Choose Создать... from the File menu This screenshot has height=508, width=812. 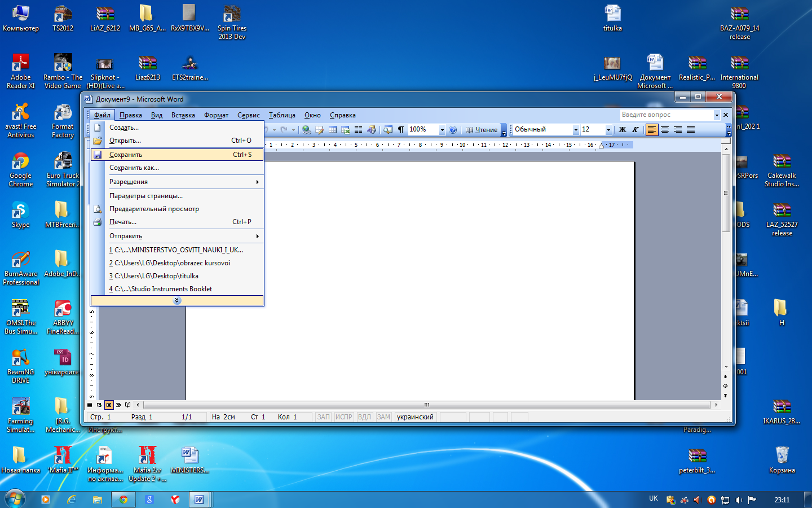(x=177, y=128)
